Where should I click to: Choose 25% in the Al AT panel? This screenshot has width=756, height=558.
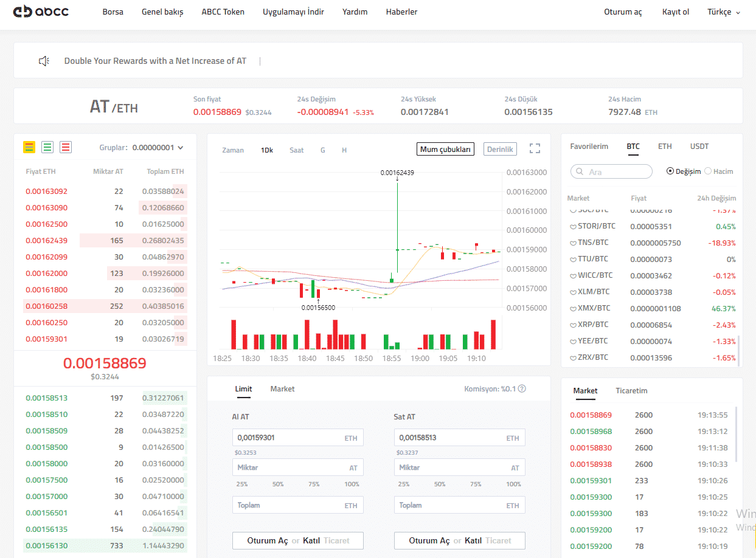click(x=242, y=484)
